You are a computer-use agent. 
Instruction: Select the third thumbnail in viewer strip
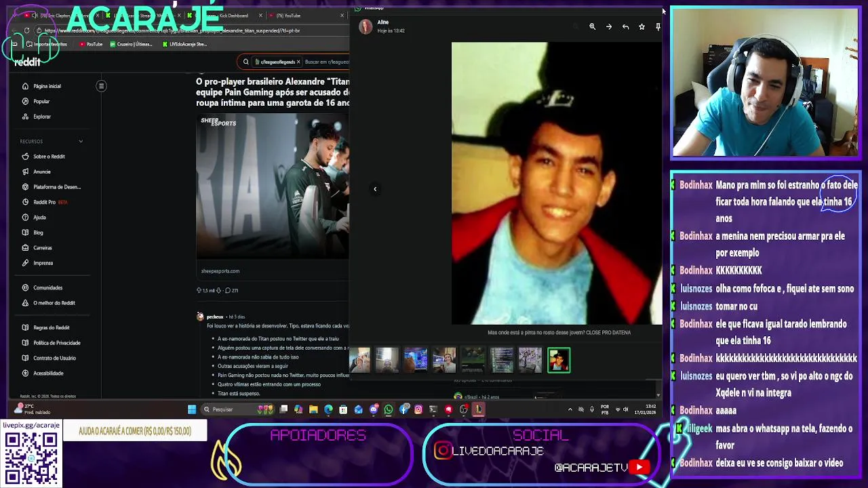[x=416, y=360]
